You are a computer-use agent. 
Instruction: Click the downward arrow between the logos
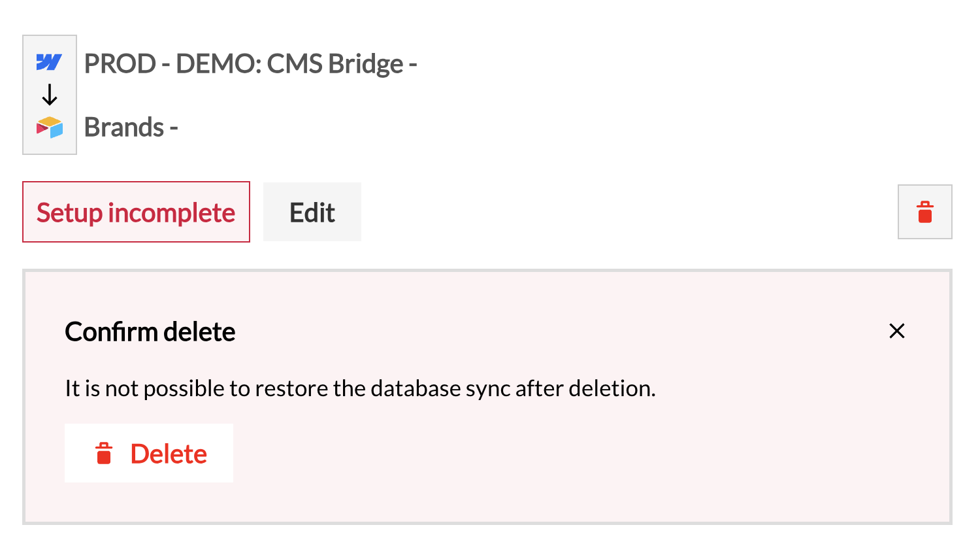click(x=50, y=95)
